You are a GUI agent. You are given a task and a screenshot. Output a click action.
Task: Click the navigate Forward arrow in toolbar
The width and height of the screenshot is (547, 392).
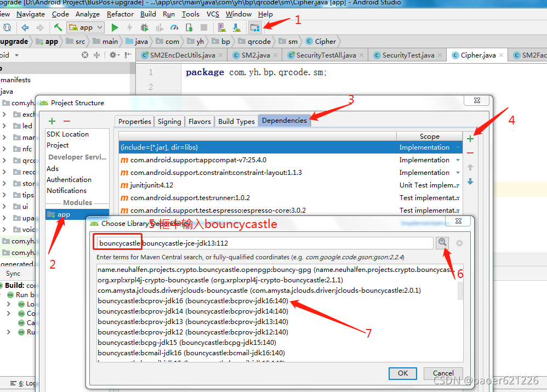point(40,27)
